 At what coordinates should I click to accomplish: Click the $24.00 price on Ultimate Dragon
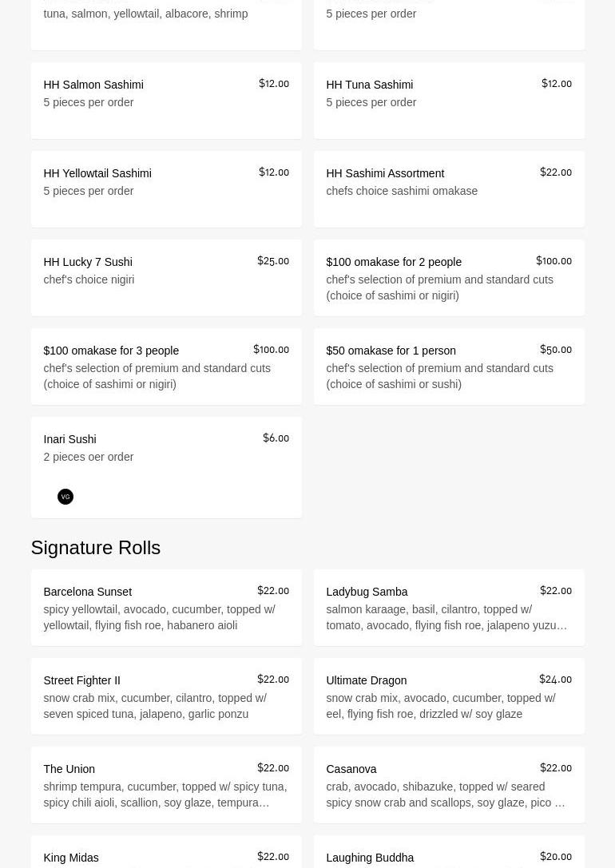click(555, 680)
